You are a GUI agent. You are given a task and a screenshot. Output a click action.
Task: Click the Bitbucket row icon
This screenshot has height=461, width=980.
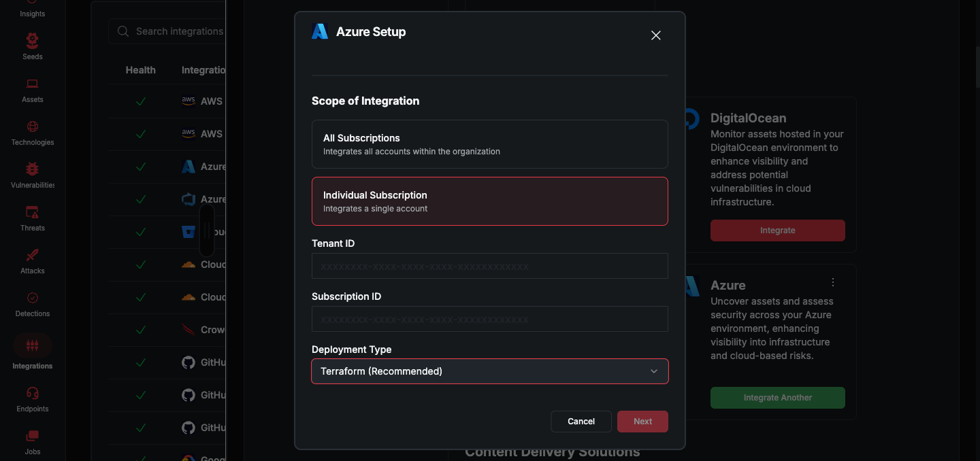point(189,232)
